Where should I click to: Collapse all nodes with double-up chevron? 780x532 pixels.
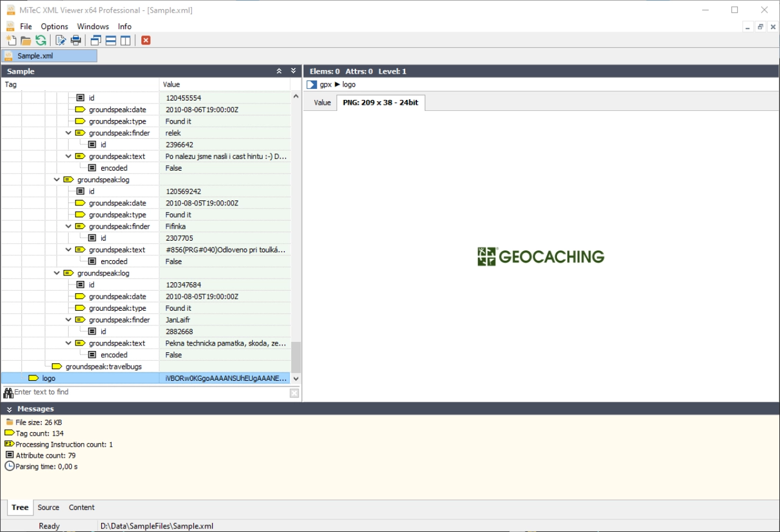click(279, 71)
